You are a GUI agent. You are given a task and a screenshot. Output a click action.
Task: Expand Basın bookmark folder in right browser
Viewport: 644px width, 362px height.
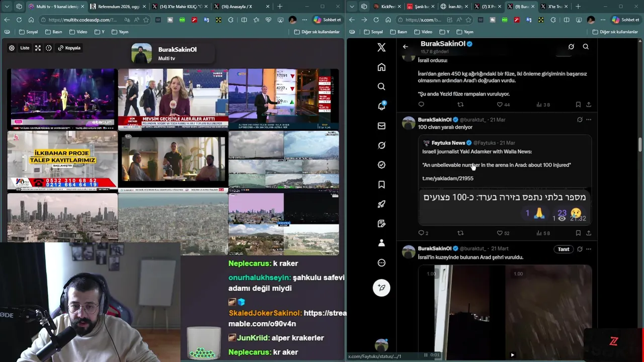point(398,32)
